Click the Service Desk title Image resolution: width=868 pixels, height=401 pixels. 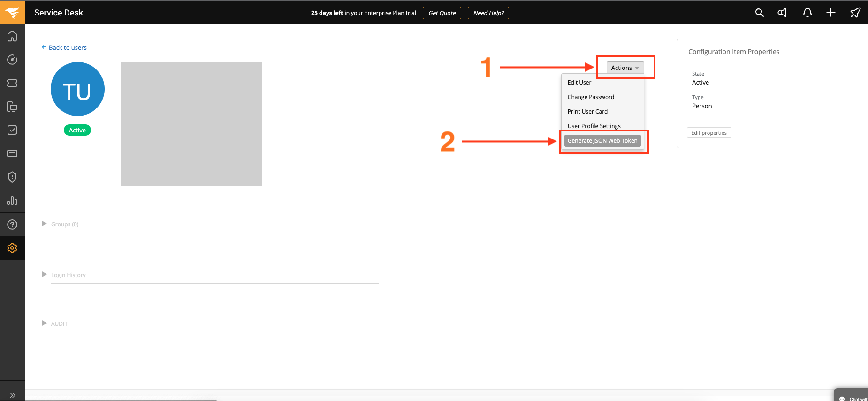(x=59, y=13)
